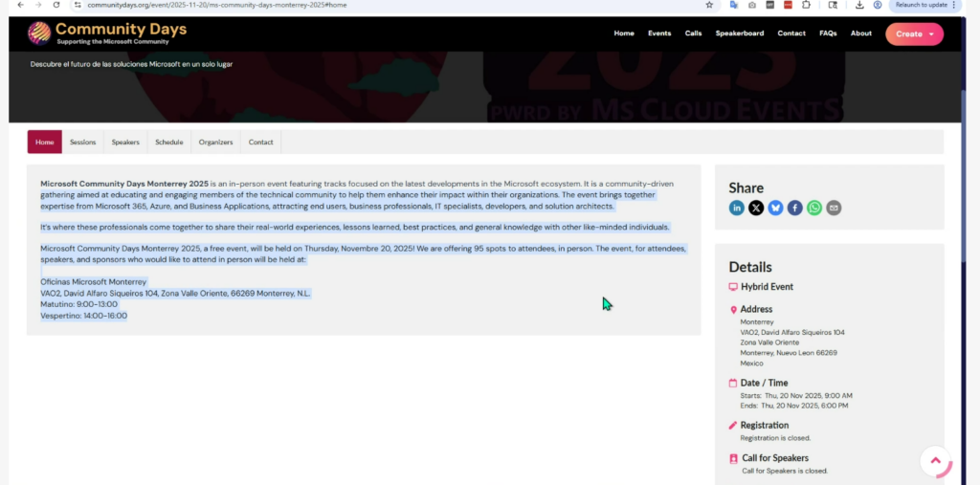Expand the Create dropdown button
The height and width of the screenshot is (485, 980).
pos(914,33)
